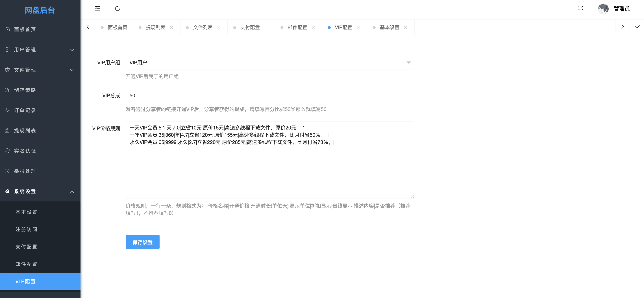Switch to the 基本设置 tab
Image resolution: width=644 pixels, height=298 pixels.
[389, 27]
